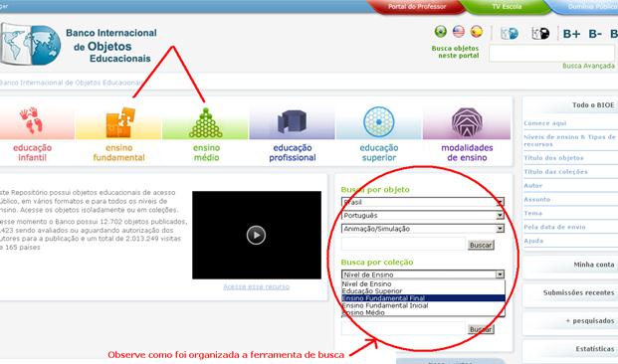Click the educação superior circle icon
The image size is (618, 364).
[x=379, y=121]
